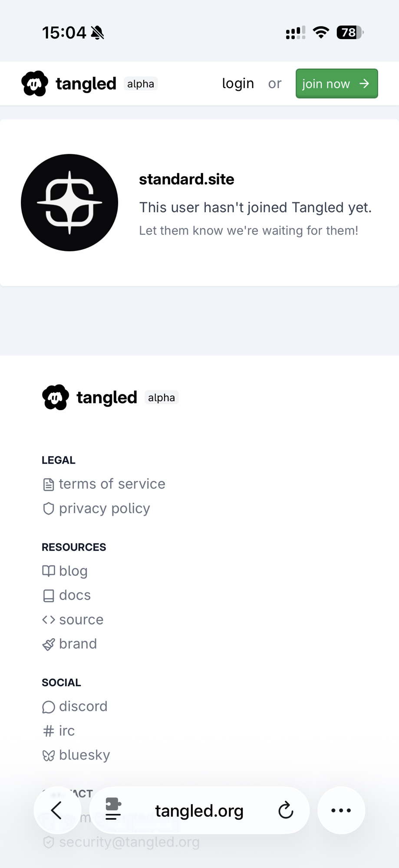Tap the standard.site profile avatar
Screen dimensions: 399x868
pyautogui.click(x=69, y=203)
